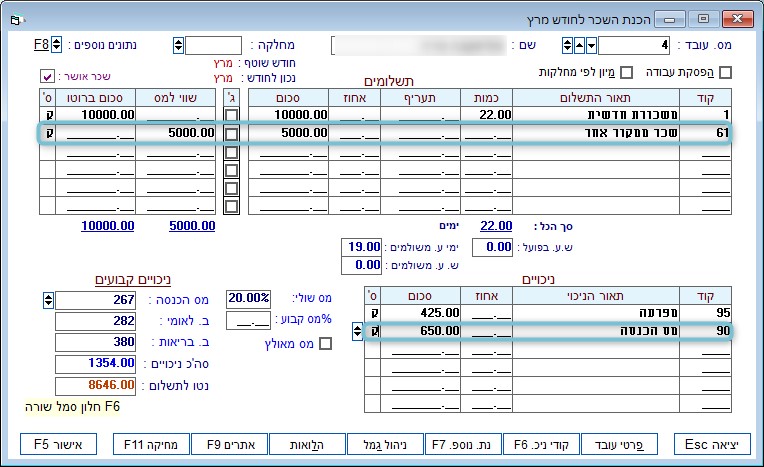
Task: Click total days link 22.00
Action: pos(496,226)
